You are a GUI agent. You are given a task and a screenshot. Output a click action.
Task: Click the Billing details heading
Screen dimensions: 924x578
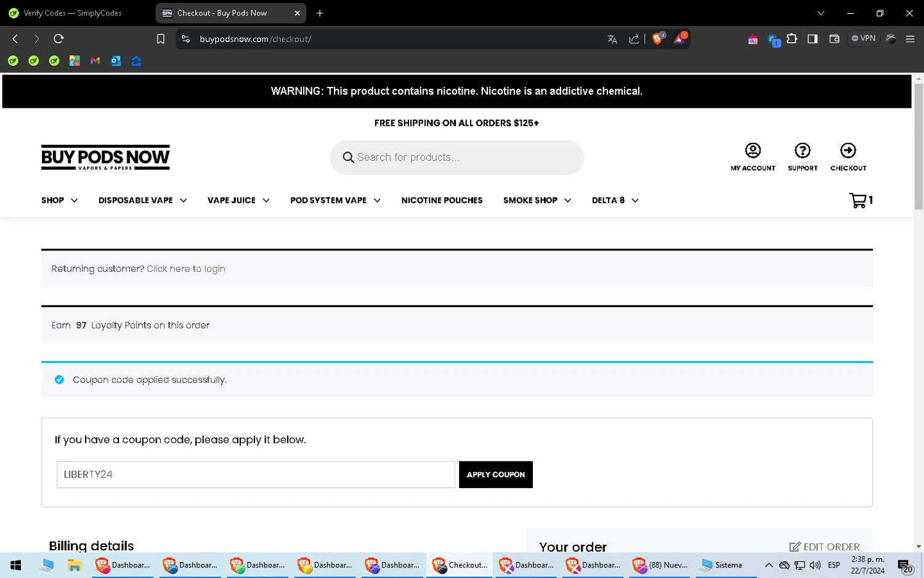(91, 546)
